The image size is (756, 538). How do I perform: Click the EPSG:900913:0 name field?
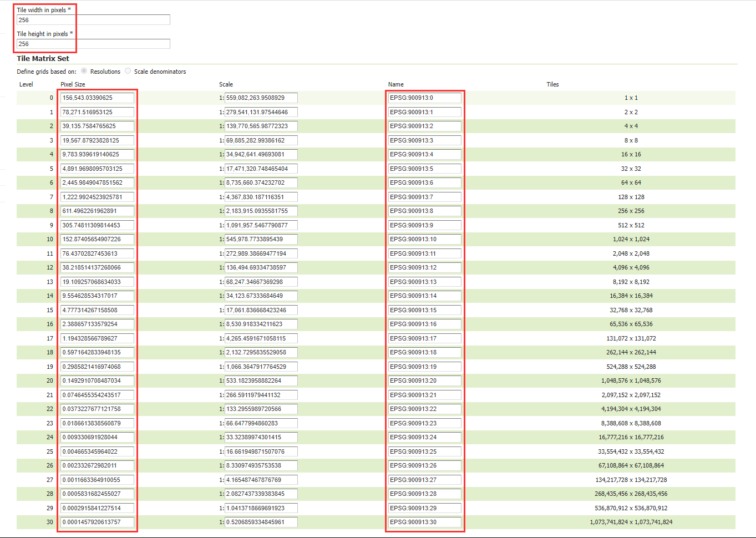tap(424, 98)
